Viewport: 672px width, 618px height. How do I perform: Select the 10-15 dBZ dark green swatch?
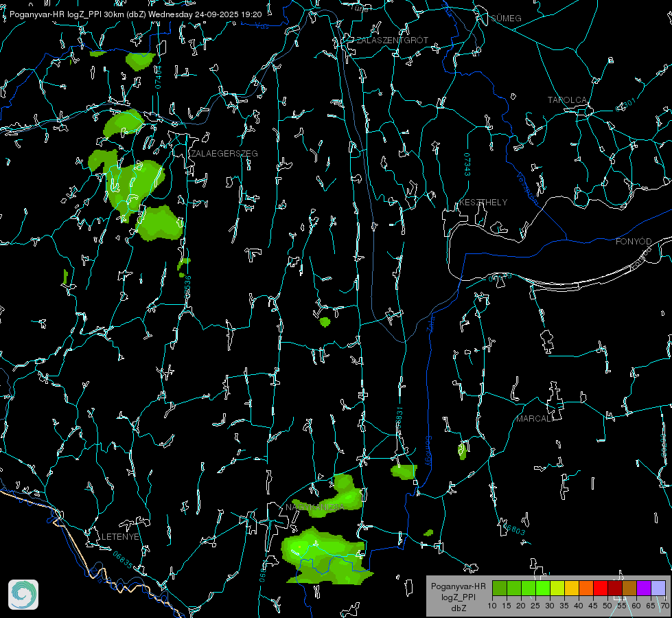[500, 588]
